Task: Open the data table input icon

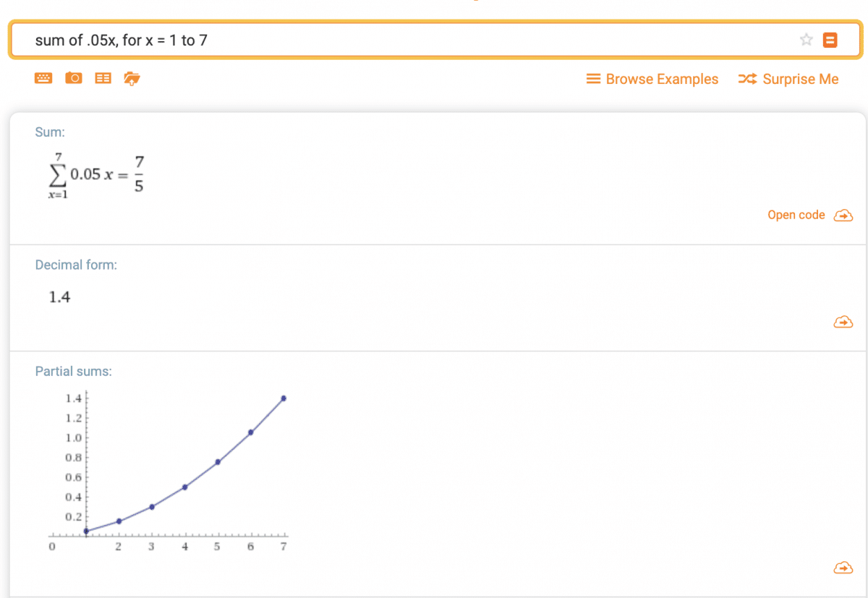Action: pyautogui.click(x=103, y=78)
